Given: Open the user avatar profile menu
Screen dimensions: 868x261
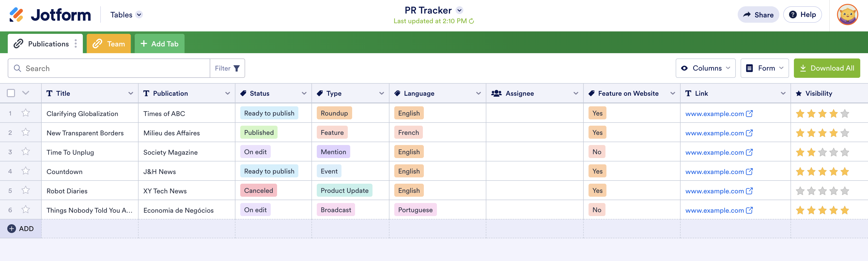Looking at the screenshot, I should click(x=847, y=15).
